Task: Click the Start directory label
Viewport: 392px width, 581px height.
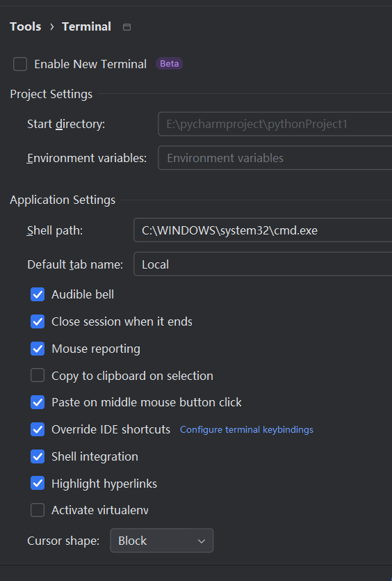Action: (x=66, y=124)
